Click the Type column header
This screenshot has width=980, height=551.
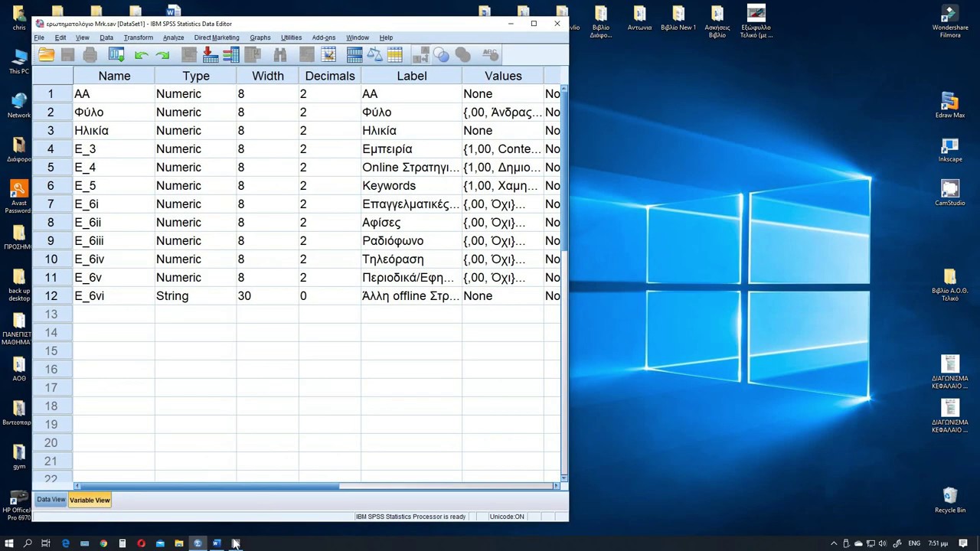click(x=196, y=76)
